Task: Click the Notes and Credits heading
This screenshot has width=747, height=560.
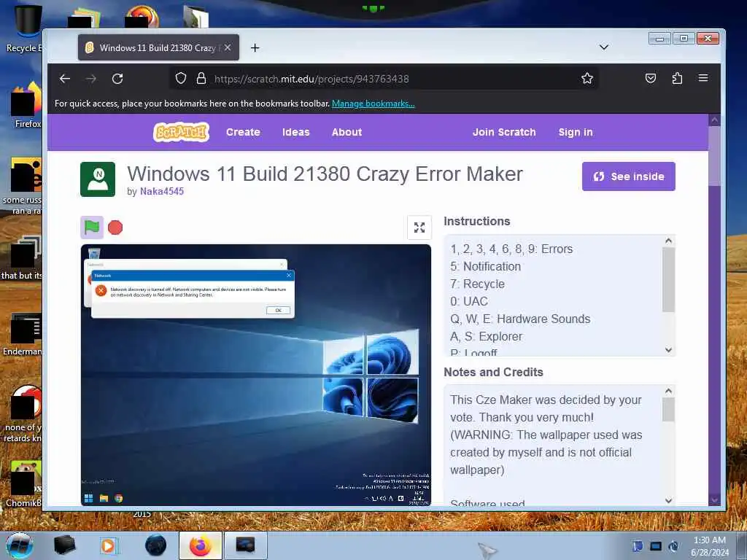Action: pos(493,373)
